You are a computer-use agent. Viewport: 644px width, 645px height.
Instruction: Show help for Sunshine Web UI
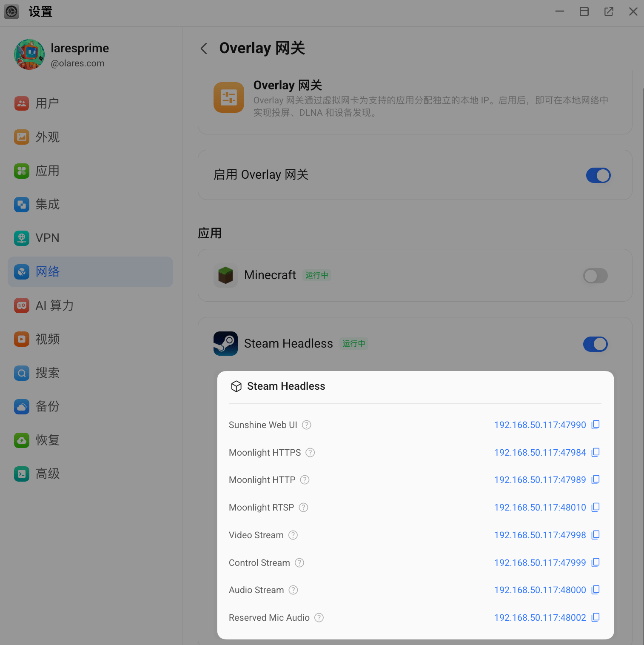pos(307,425)
